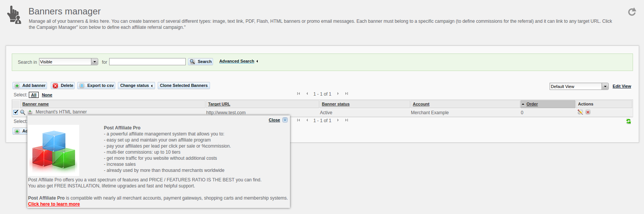Click the page reload arrow at top right

tap(632, 12)
